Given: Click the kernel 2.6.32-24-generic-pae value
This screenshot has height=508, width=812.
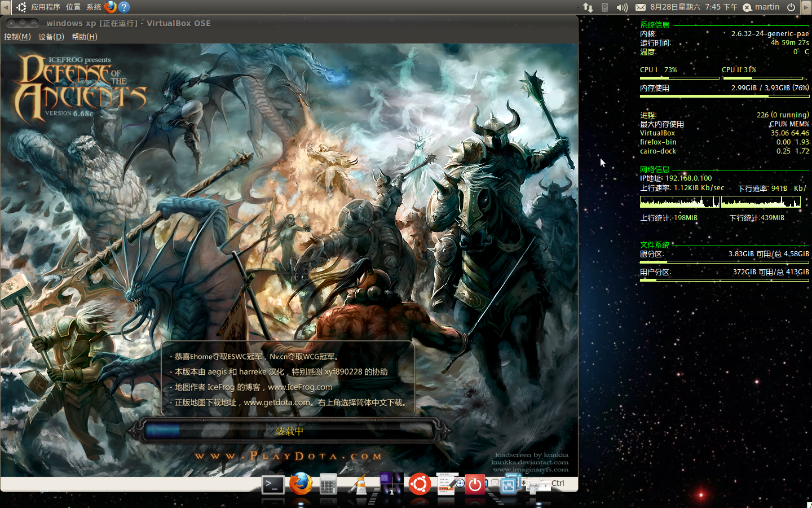Looking at the screenshot, I should pyautogui.click(x=770, y=34).
